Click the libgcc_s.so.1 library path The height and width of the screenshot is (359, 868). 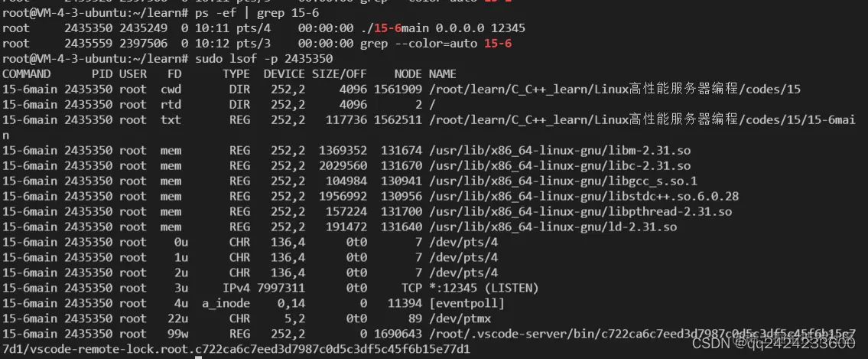tap(563, 181)
